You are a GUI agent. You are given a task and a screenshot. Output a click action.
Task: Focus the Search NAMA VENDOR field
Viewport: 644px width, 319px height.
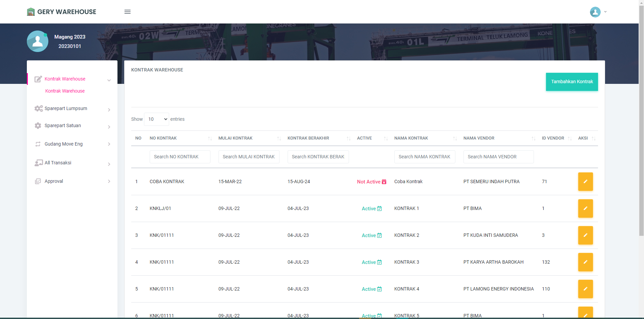pyautogui.click(x=498, y=157)
